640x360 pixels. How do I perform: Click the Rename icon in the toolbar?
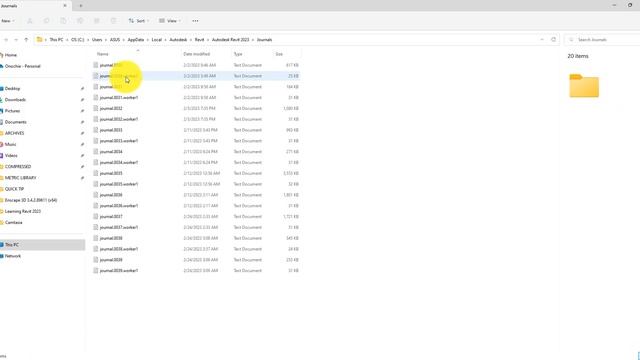[x=80, y=21]
